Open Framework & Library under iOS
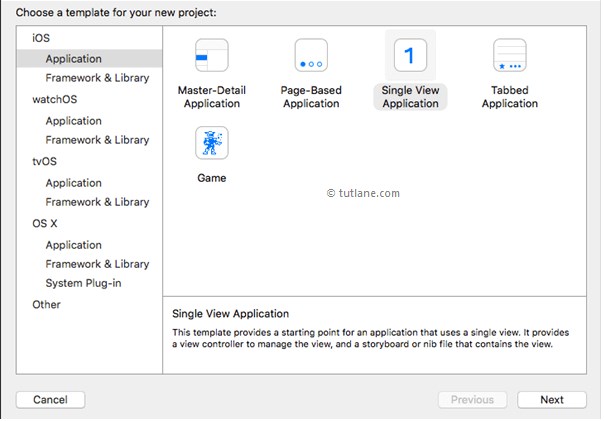 [x=97, y=78]
